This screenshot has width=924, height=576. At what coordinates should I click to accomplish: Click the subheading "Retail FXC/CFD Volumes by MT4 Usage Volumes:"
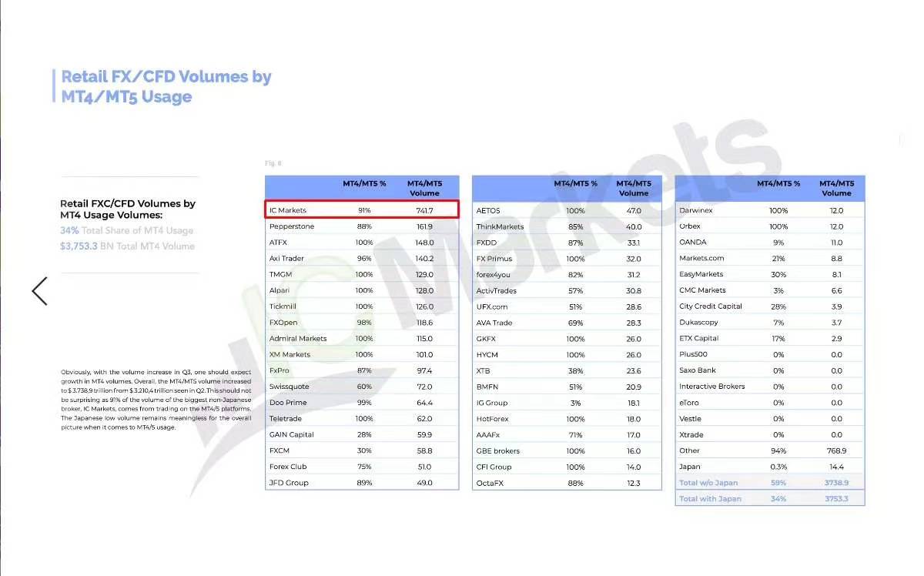pyautogui.click(x=128, y=209)
